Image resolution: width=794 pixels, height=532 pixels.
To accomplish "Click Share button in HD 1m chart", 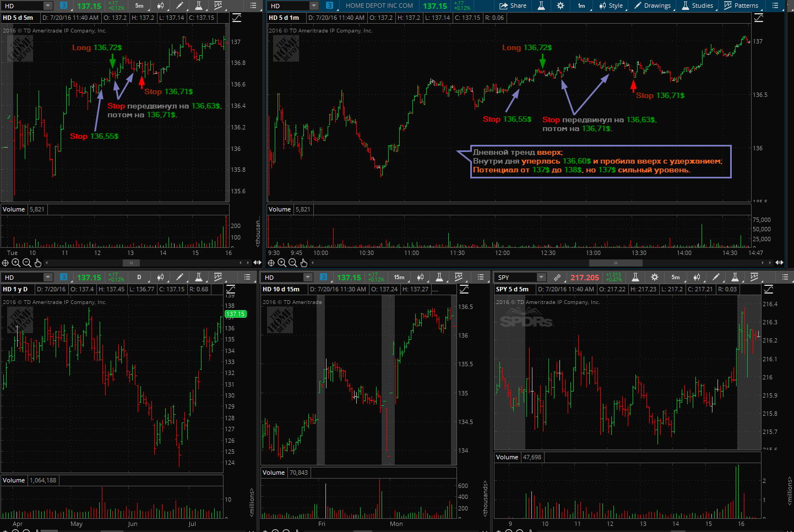I will [513, 6].
